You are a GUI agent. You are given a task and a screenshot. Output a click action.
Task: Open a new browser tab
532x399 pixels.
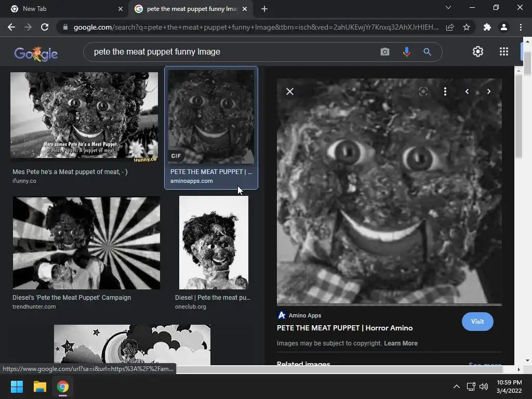(264, 9)
